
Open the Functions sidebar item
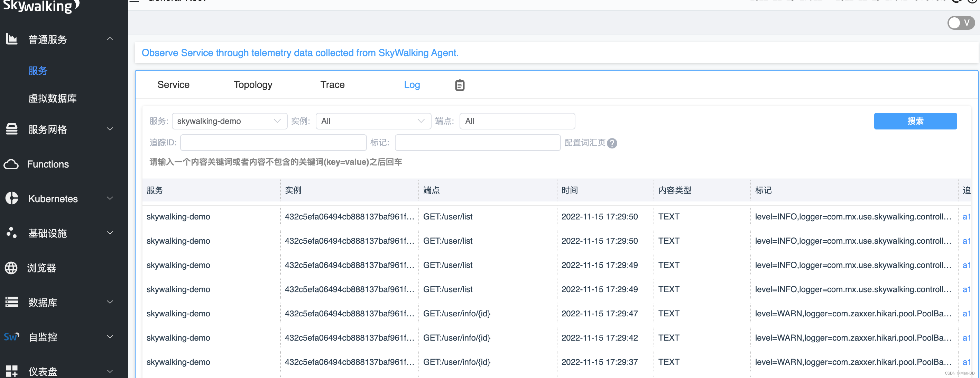(x=48, y=164)
